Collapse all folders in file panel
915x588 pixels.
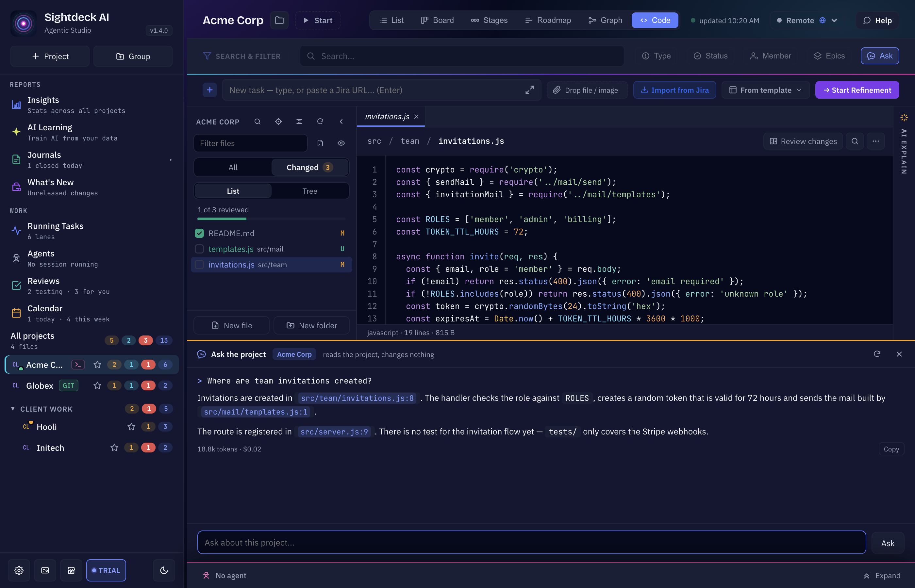(299, 122)
